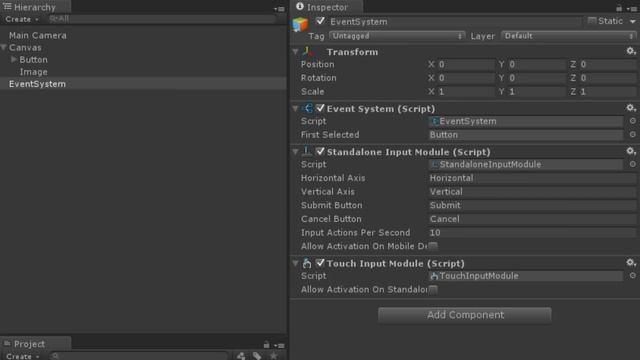This screenshot has height=360, width=640.
Task: Click Project favorites star icon
Action: coord(273,356)
